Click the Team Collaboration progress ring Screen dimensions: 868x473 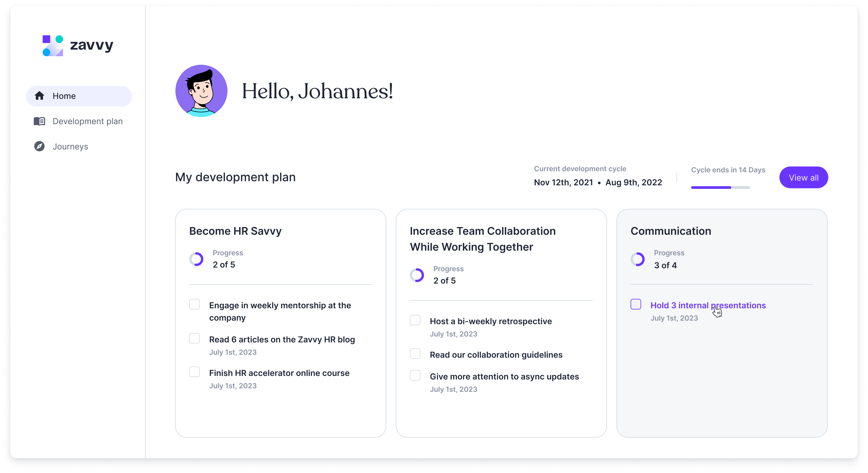[417, 275]
